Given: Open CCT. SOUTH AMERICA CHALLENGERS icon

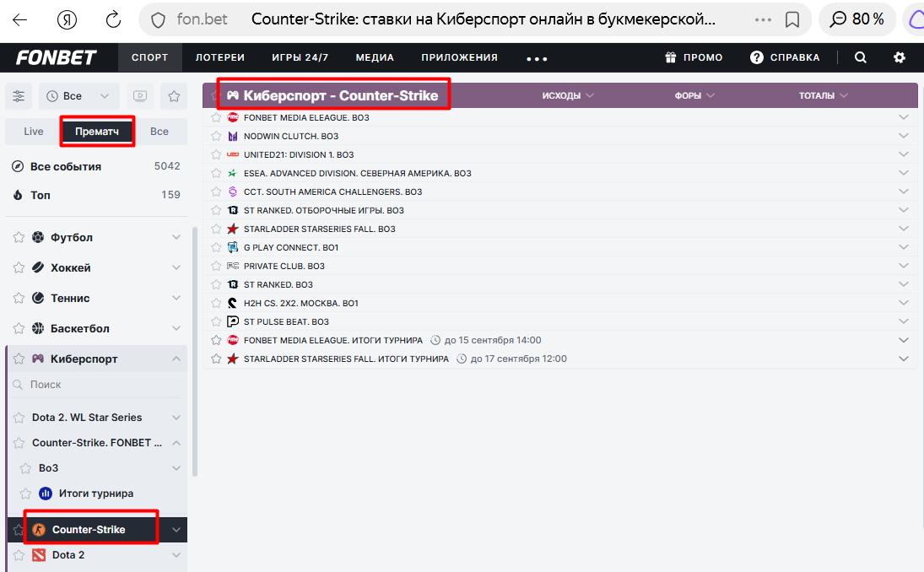Looking at the screenshot, I should pyautogui.click(x=233, y=192).
